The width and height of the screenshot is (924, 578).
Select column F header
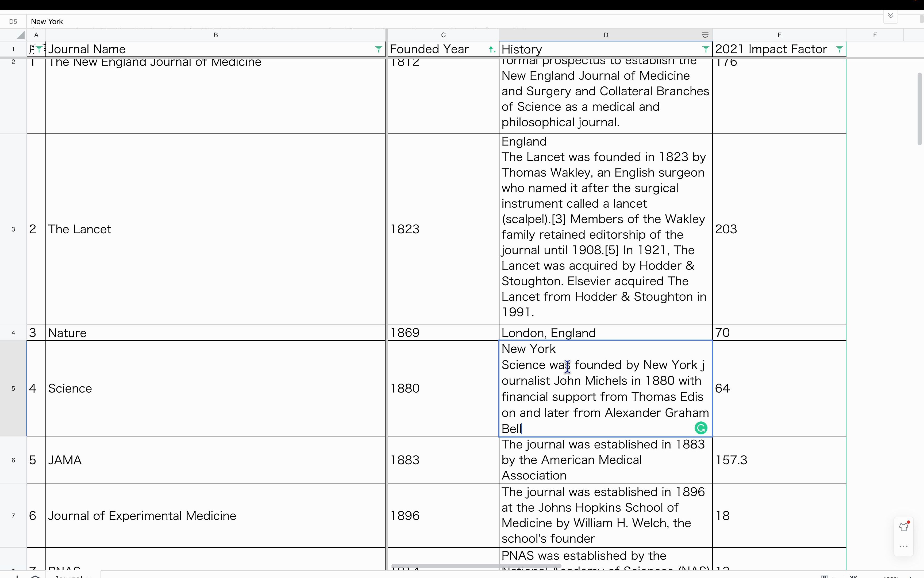tap(875, 35)
